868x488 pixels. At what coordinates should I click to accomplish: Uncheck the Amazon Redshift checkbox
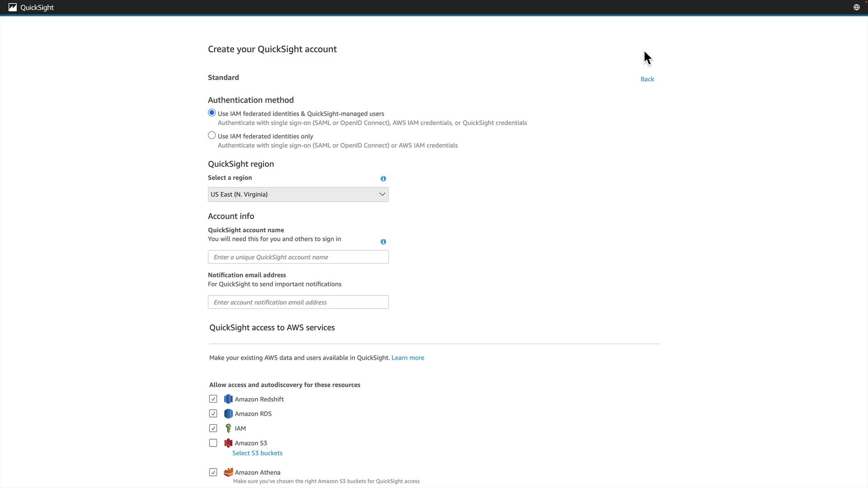click(213, 399)
